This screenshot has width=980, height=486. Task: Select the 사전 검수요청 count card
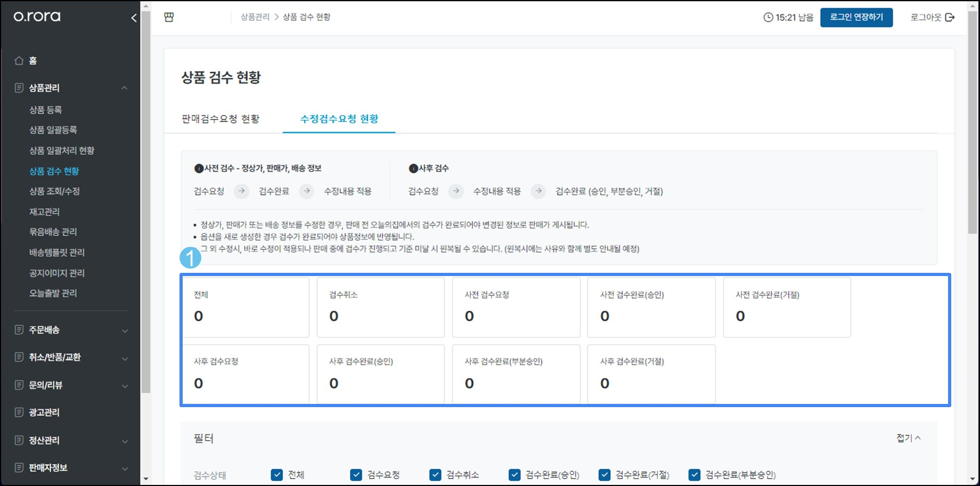tap(516, 307)
